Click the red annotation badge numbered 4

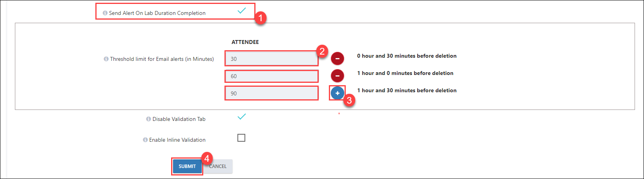coord(207,159)
